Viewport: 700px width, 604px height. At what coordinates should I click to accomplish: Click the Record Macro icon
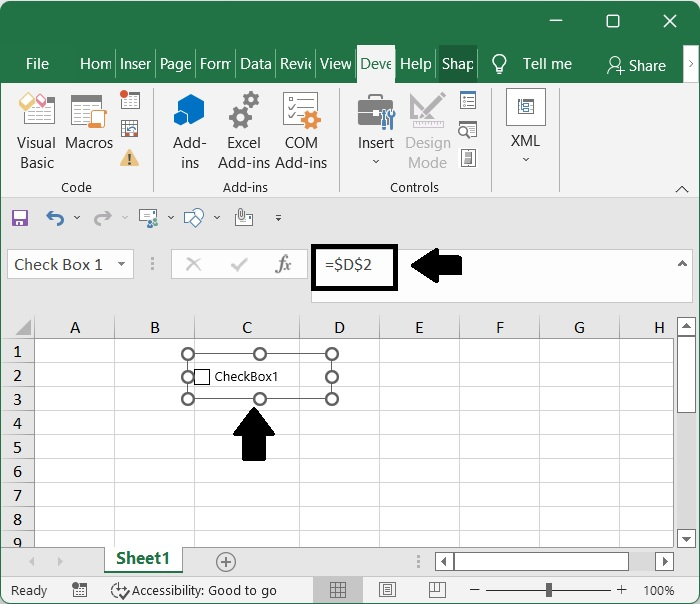tap(130, 100)
